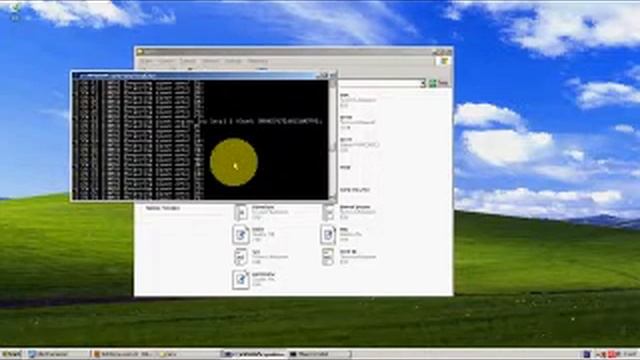The width and height of the screenshot is (640, 360).
Task: Open the Edit menu in Explorer window
Action: coord(166,61)
